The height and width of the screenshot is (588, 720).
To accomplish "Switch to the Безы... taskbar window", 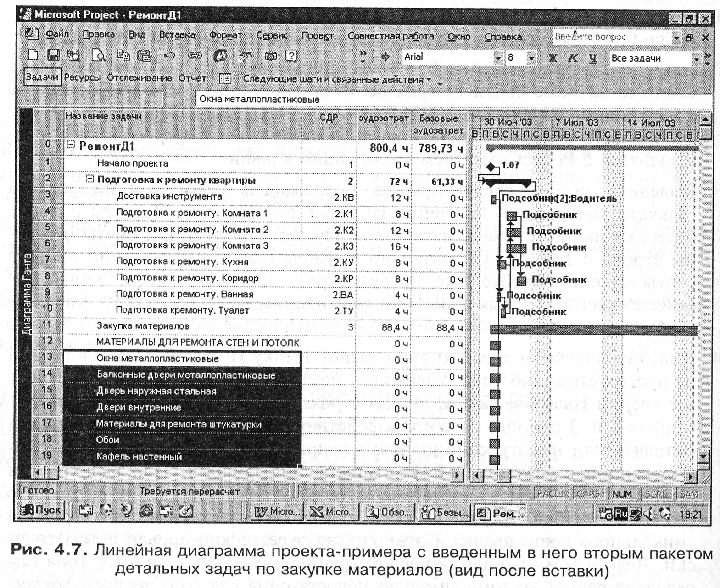I will coord(445,512).
